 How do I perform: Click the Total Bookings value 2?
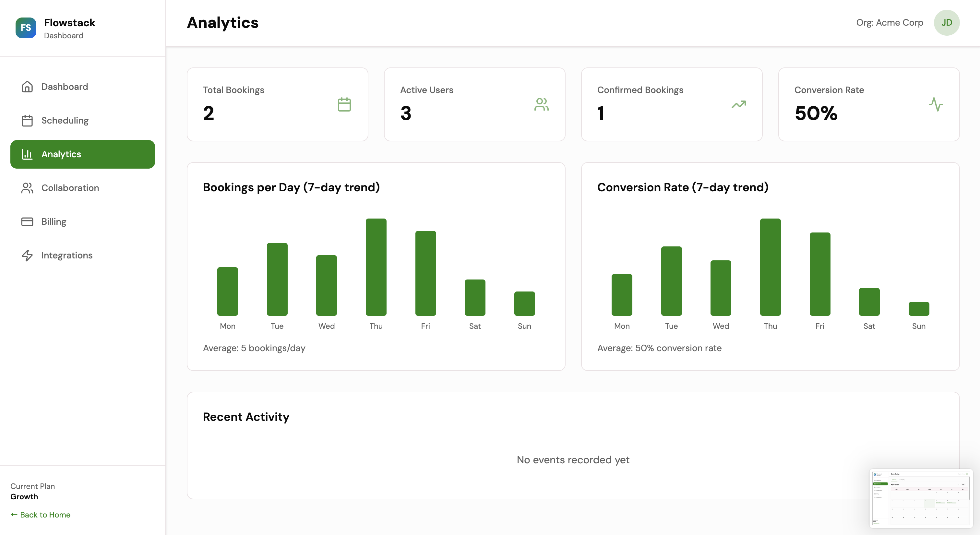tap(209, 113)
